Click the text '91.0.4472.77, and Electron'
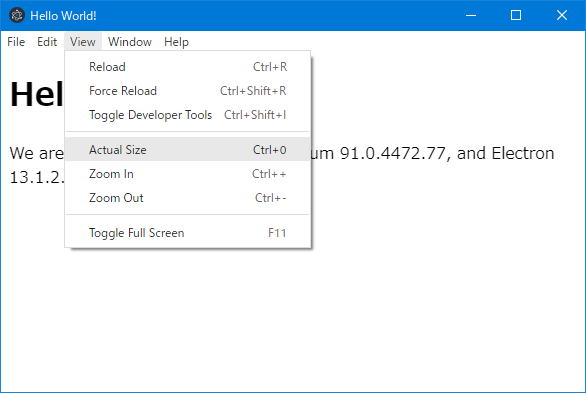The height and width of the screenshot is (393, 586). pyautogui.click(x=447, y=153)
